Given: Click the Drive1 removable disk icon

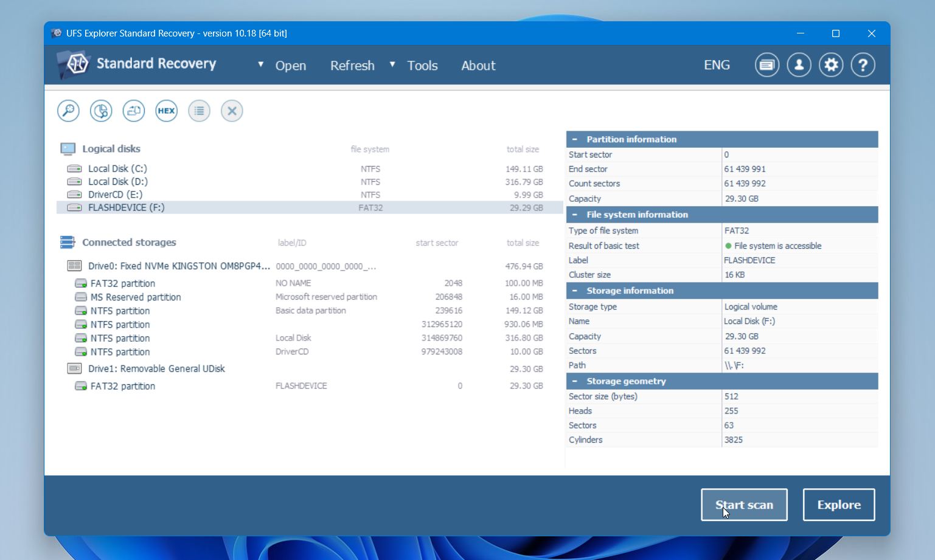Looking at the screenshot, I should coord(74,368).
